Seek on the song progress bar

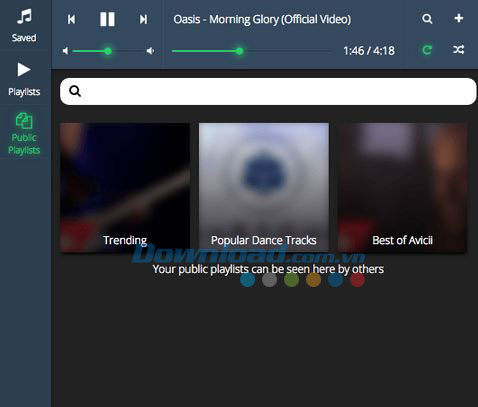tap(252, 51)
